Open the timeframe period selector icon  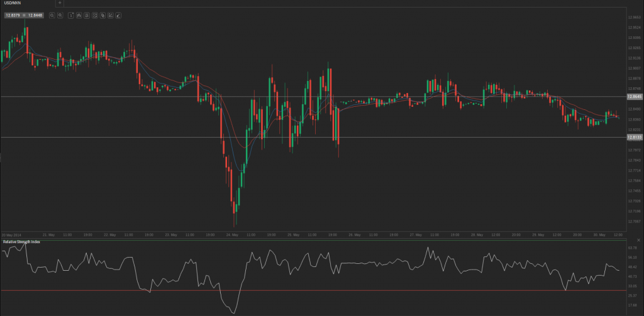pyautogui.click(x=71, y=15)
